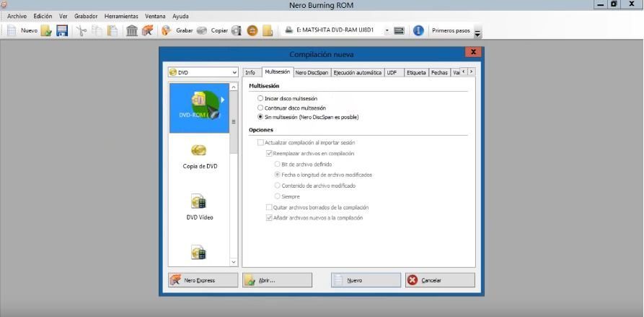Open the Ventana menu
The height and width of the screenshot is (317, 644).
(155, 17)
